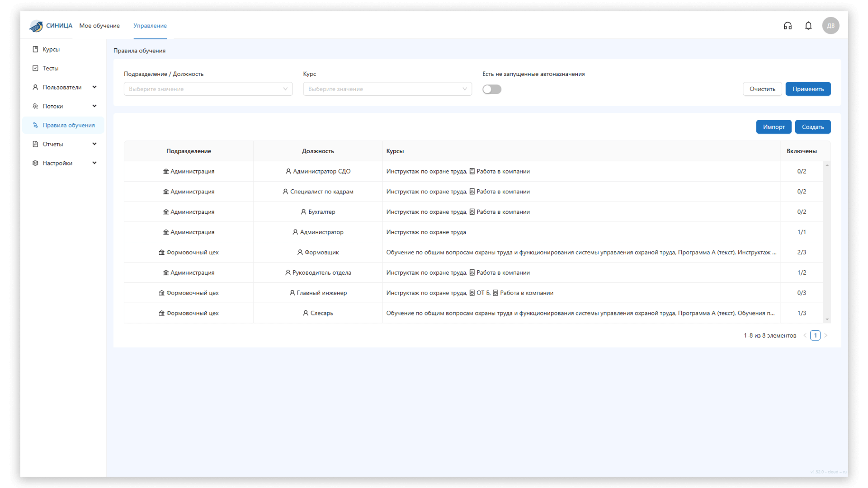Click the ДВ user avatar
The width and height of the screenshot is (868, 488).
[x=830, y=26]
